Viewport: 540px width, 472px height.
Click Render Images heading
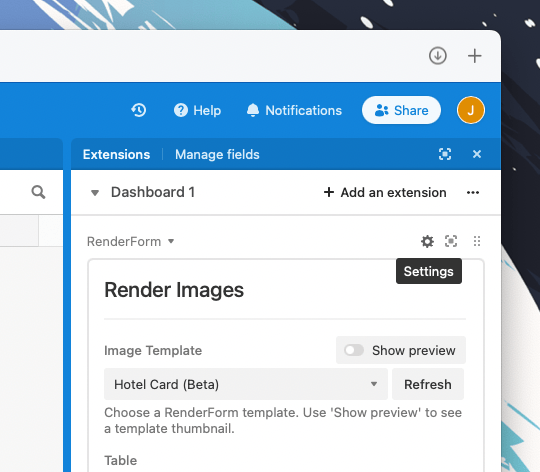pos(174,290)
